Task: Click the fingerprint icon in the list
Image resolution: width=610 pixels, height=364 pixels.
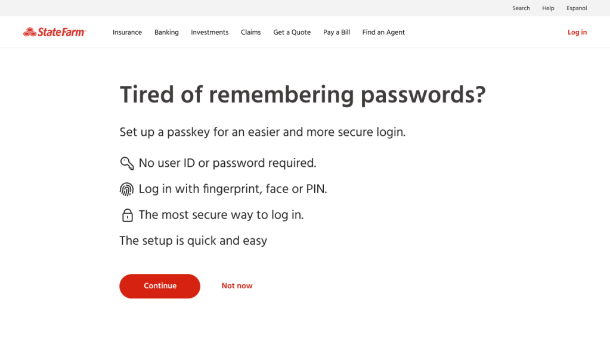Action: point(126,188)
